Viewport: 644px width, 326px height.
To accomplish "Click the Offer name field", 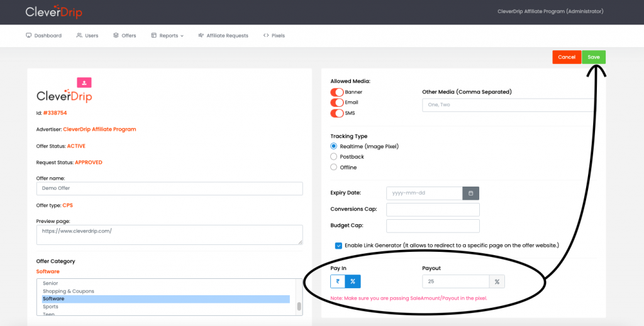I will point(170,188).
